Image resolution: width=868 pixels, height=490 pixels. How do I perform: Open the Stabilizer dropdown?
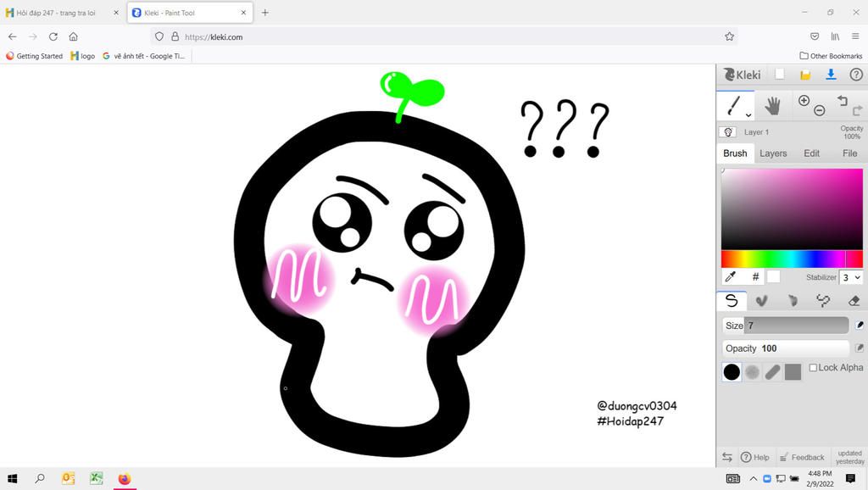(x=851, y=277)
